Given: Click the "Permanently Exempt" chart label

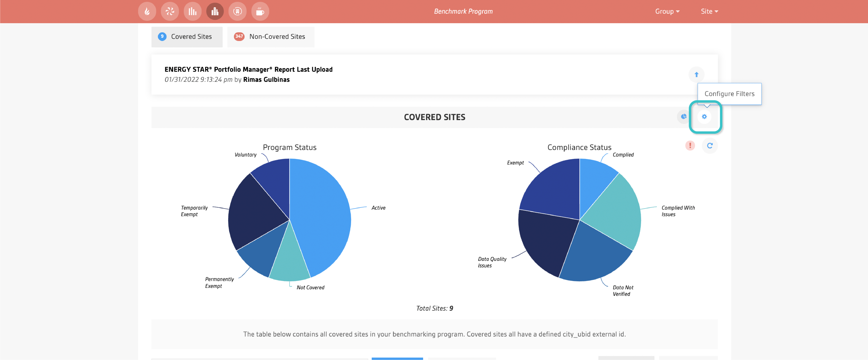Looking at the screenshot, I should pos(219,283).
